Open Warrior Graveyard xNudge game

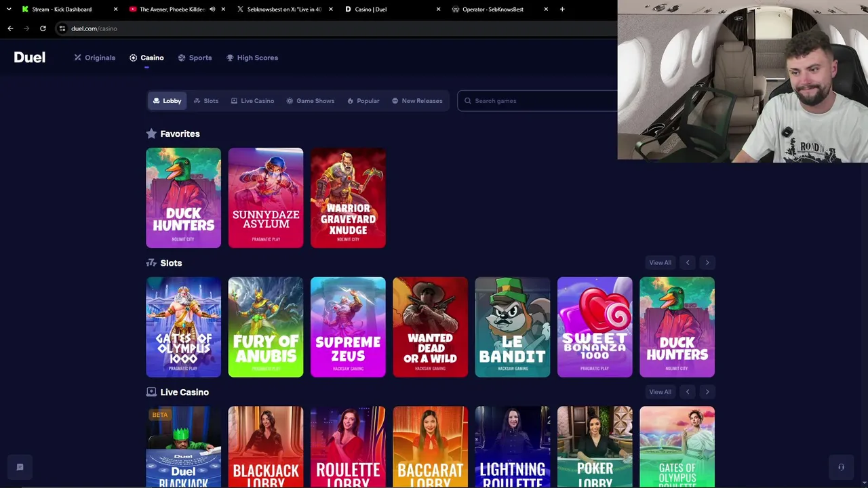pyautogui.click(x=348, y=198)
